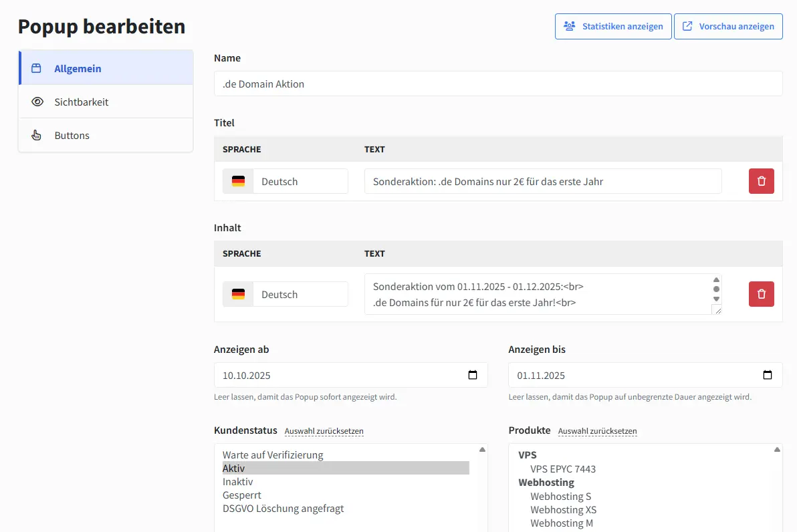Click the Kundenstatus list scroll-up arrow
The image size is (797, 532).
(482, 450)
